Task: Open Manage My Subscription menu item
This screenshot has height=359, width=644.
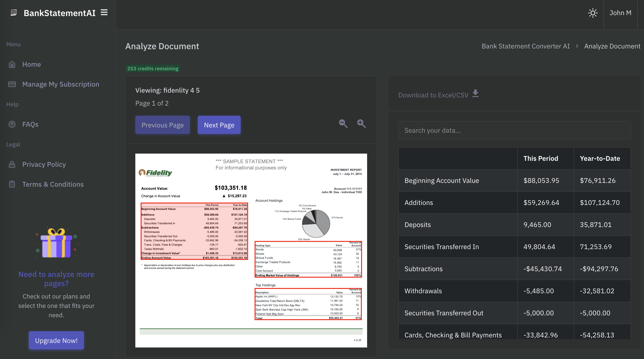Action: coord(60,84)
